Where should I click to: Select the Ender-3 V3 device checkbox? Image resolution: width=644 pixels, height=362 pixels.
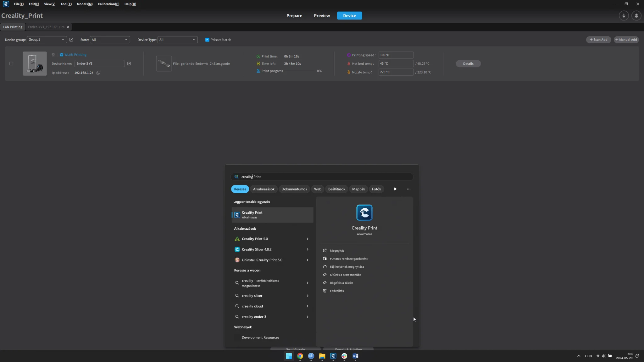(x=11, y=64)
